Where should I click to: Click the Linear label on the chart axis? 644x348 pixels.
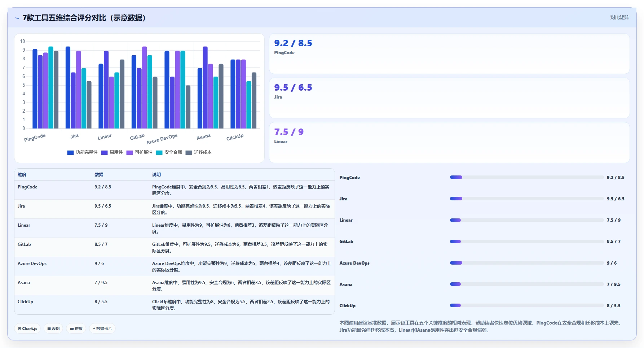105,137
